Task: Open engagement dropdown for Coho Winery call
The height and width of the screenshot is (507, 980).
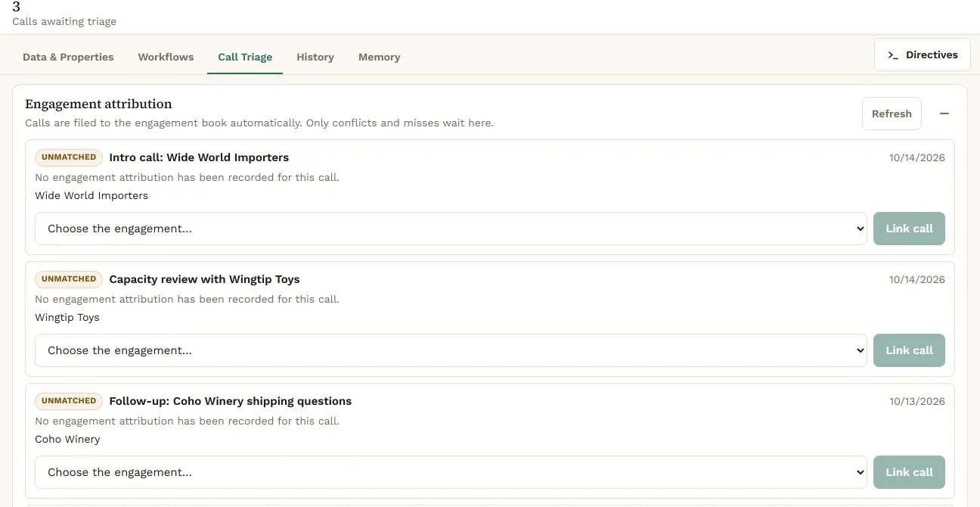Action: [x=451, y=472]
